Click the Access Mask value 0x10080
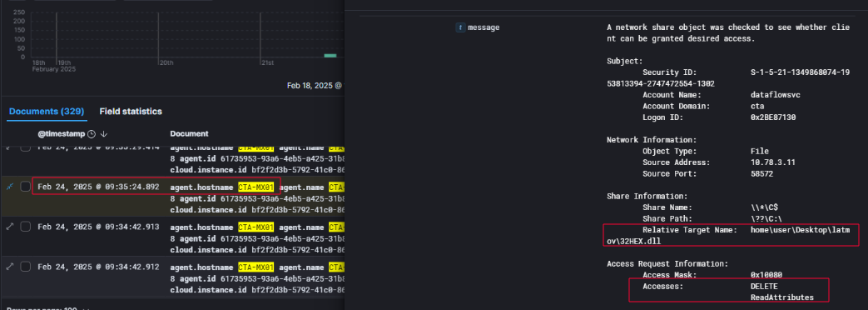868x310 pixels. point(766,274)
